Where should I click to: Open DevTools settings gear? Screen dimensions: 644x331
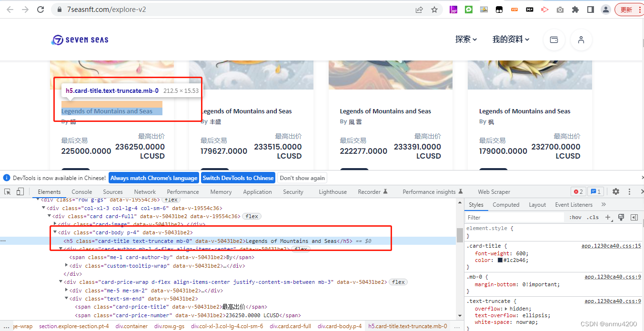coord(616,191)
